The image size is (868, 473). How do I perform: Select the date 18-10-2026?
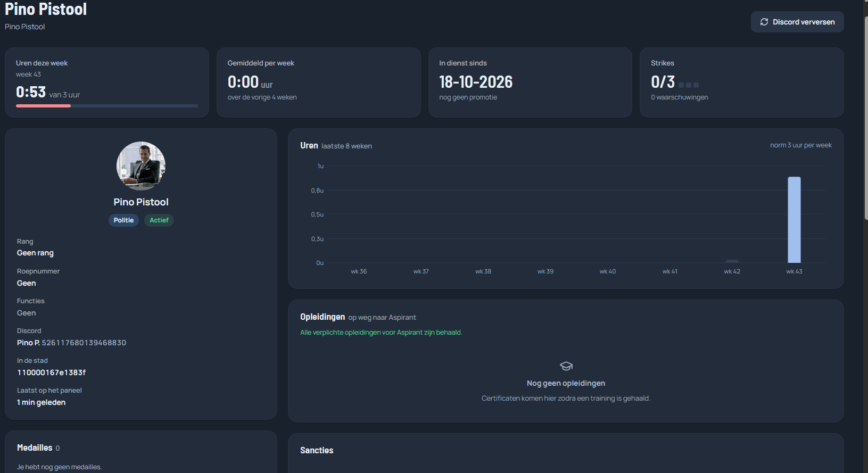(x=476, y=82)
